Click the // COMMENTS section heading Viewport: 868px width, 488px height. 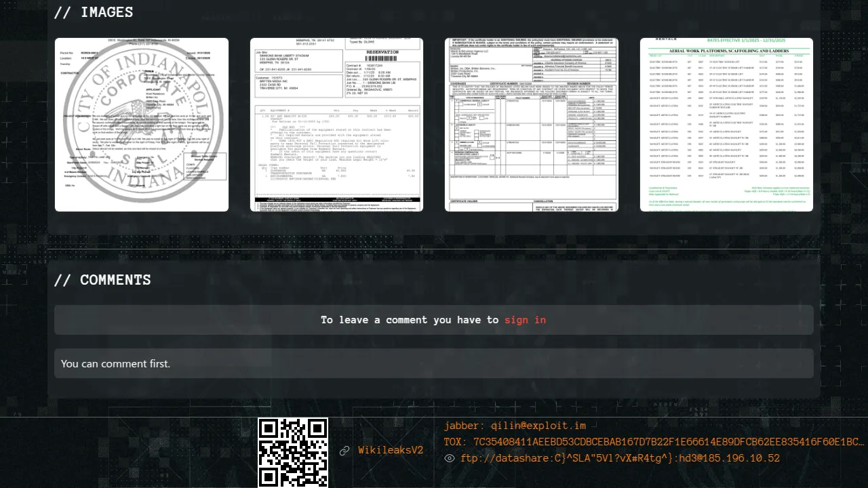102,280
